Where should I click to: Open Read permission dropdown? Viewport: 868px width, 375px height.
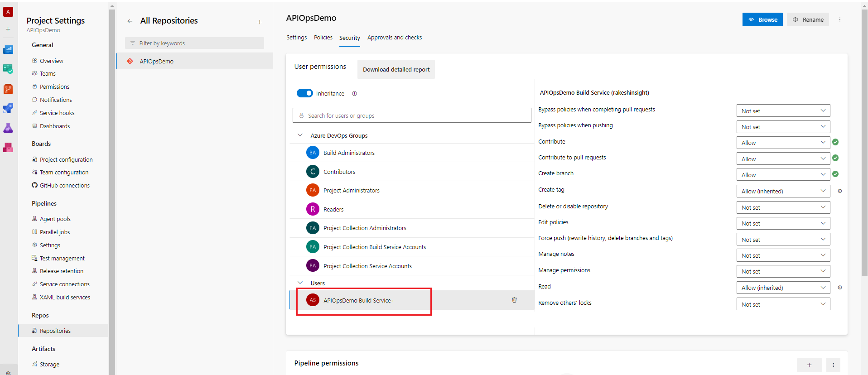[783, 288]
